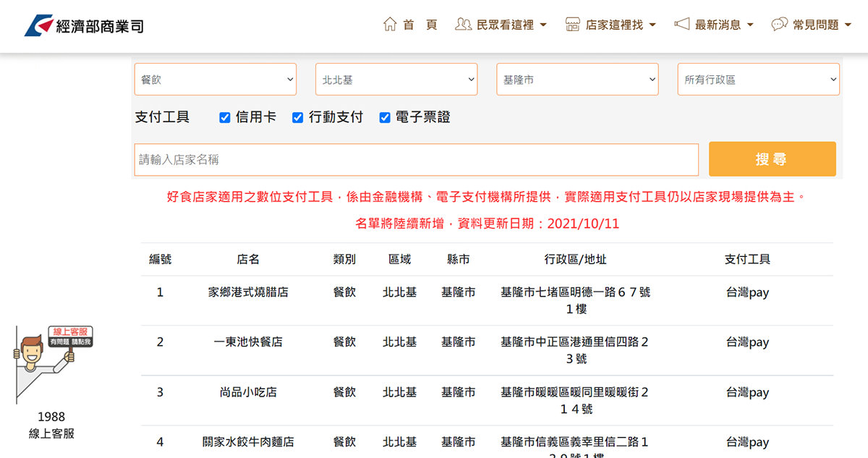Click the 最新消息 megaphone icon

point(681,25)
